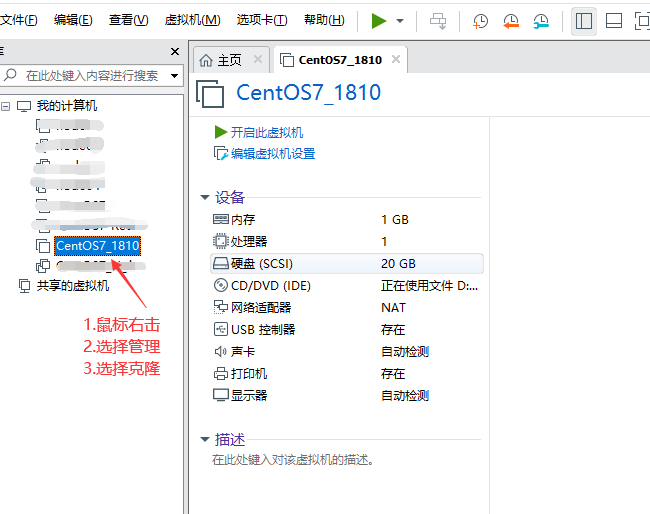Select CentOS7_1810 in the library tree

point(98,246)
